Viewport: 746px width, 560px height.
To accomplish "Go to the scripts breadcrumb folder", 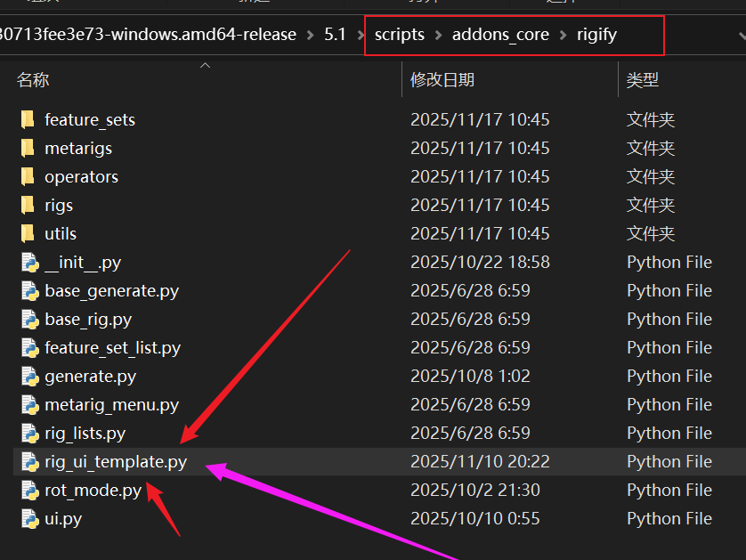I will tap(400, 35).
